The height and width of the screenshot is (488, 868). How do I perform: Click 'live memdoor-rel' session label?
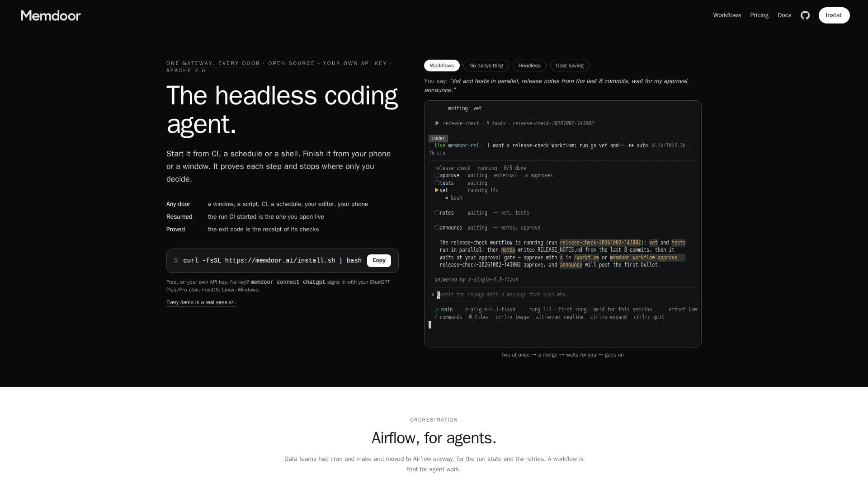[456, 145]
